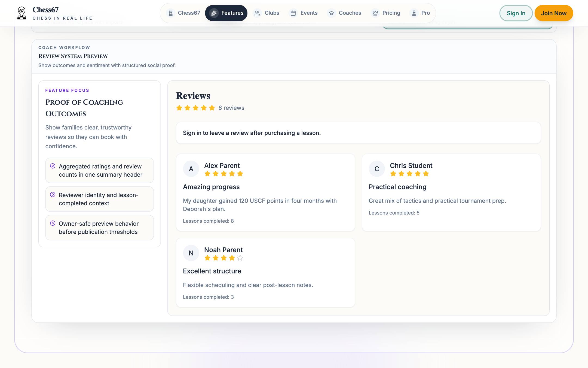Click the Show families clear, trustworthy reviews paragraph
This screenshot has height=368, width=588.
88,137
